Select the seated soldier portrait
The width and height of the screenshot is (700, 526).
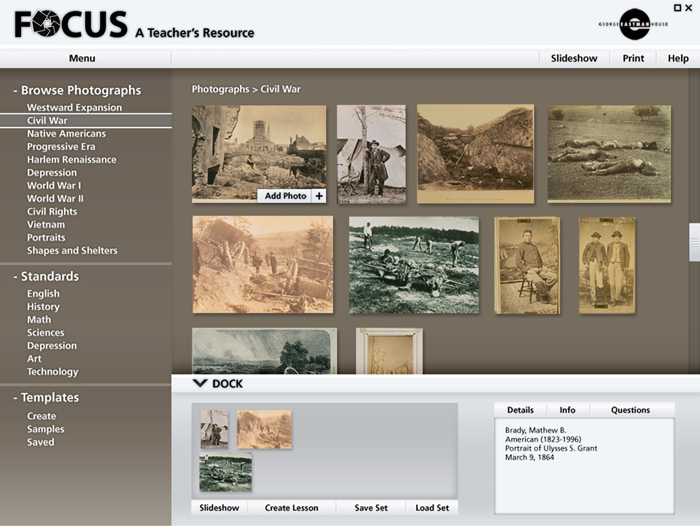[527, 266]
